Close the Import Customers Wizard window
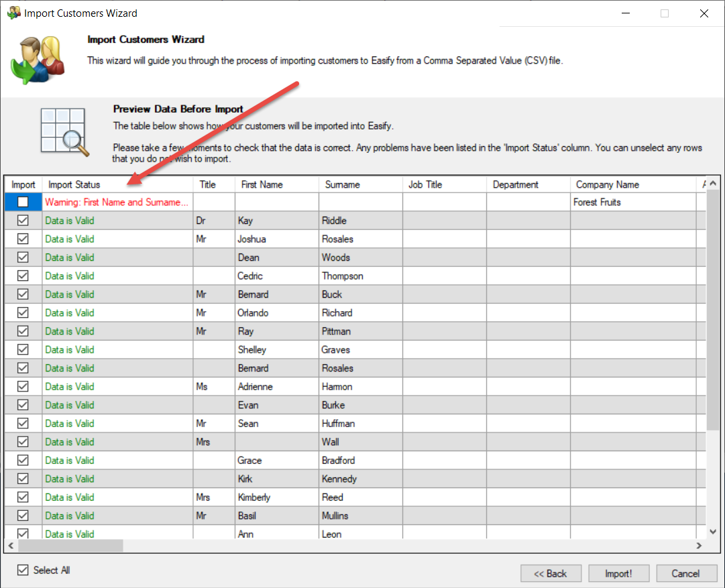The height and width of the screenshot is (588, 725). click(x=704, y=13)
